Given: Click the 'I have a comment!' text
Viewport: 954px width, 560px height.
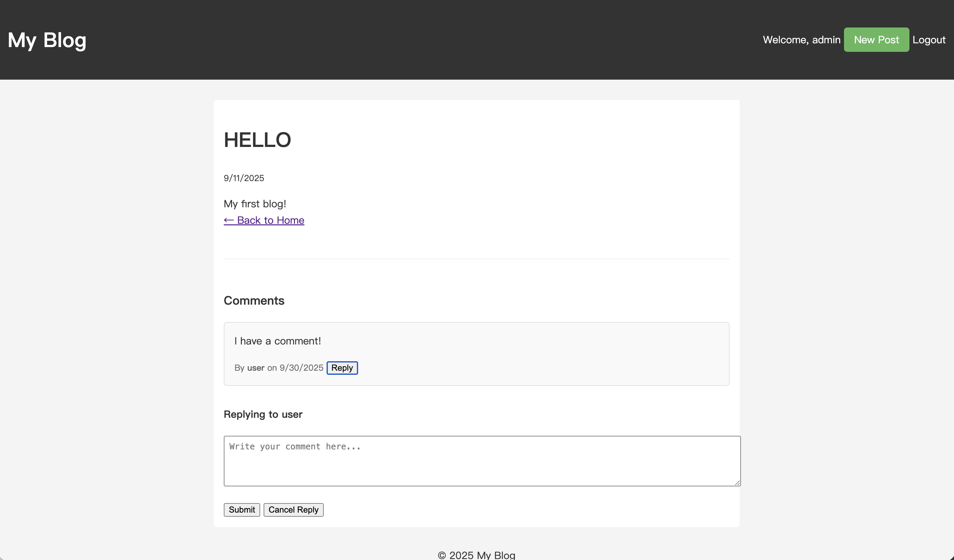Looking at the screenshot, I should click(278, 341).
